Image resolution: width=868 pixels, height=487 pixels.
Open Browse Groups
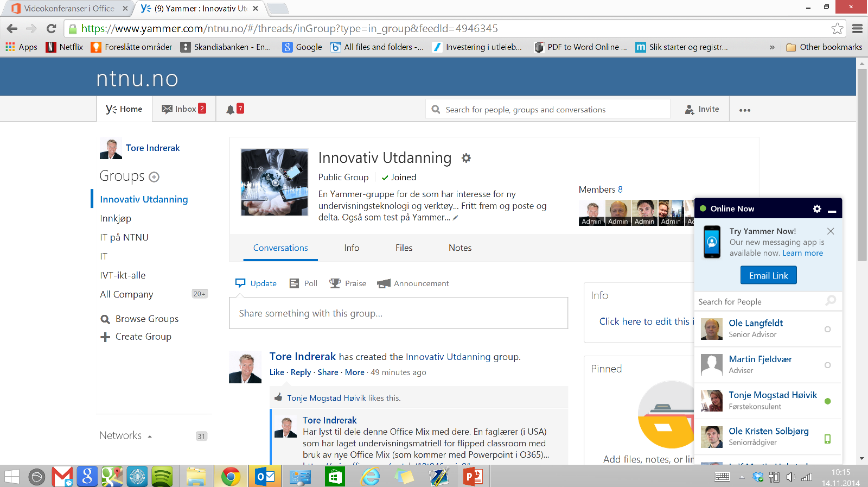pos(140,319)
